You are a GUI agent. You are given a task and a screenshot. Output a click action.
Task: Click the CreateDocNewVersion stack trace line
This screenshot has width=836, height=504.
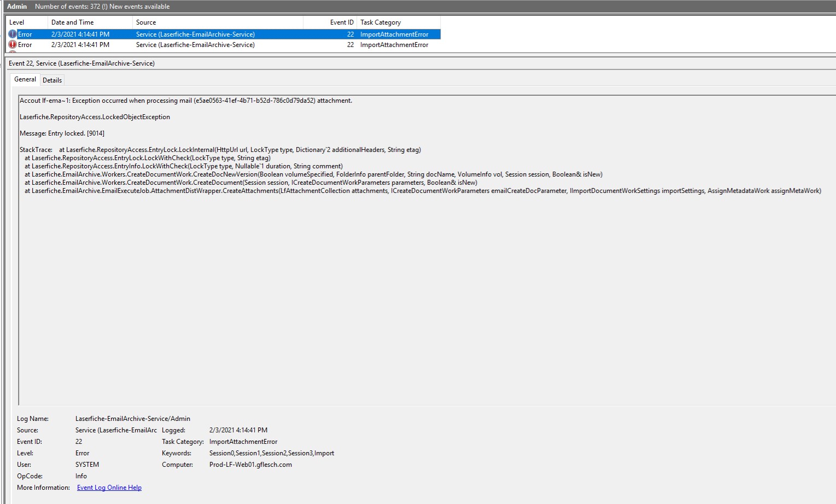313,174
